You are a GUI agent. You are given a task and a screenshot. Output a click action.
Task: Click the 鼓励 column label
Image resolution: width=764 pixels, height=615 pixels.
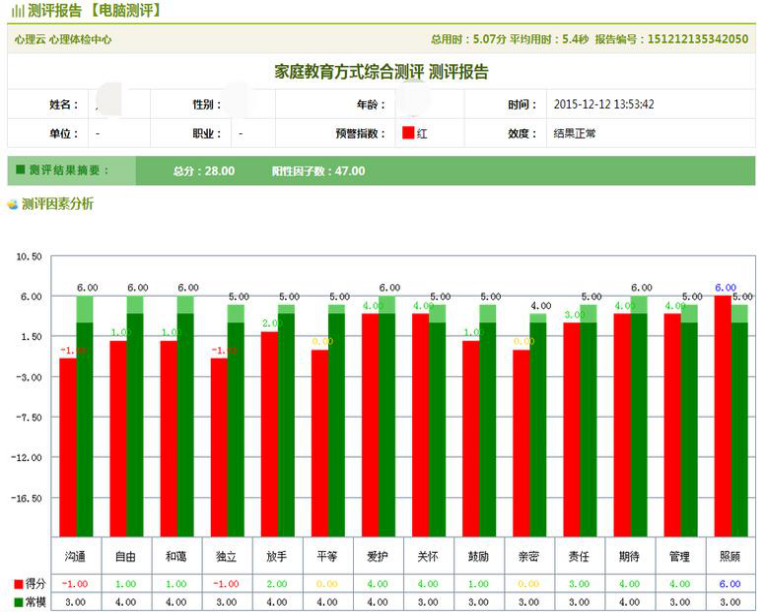pos(478,556)
